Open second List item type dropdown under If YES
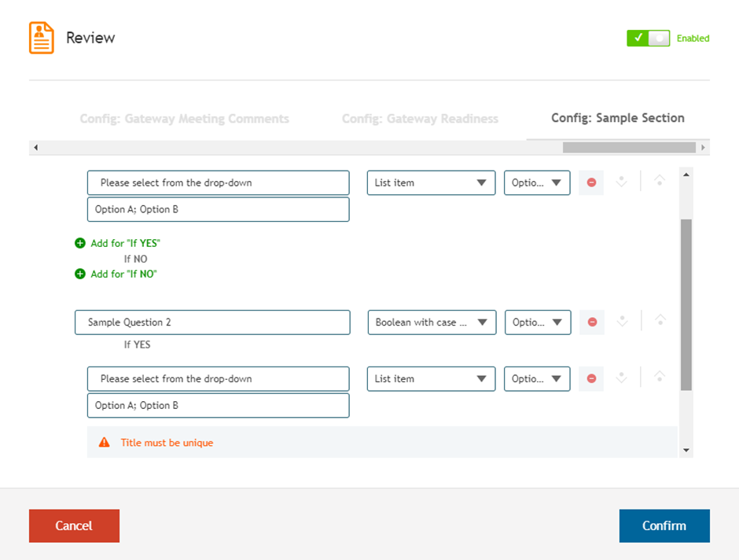This screenshot has width=739, height=560. (432, 378)
